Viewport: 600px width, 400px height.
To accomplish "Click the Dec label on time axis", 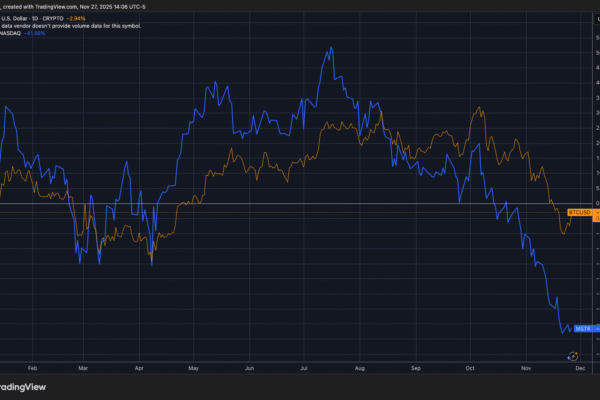I will coord(577,367).
